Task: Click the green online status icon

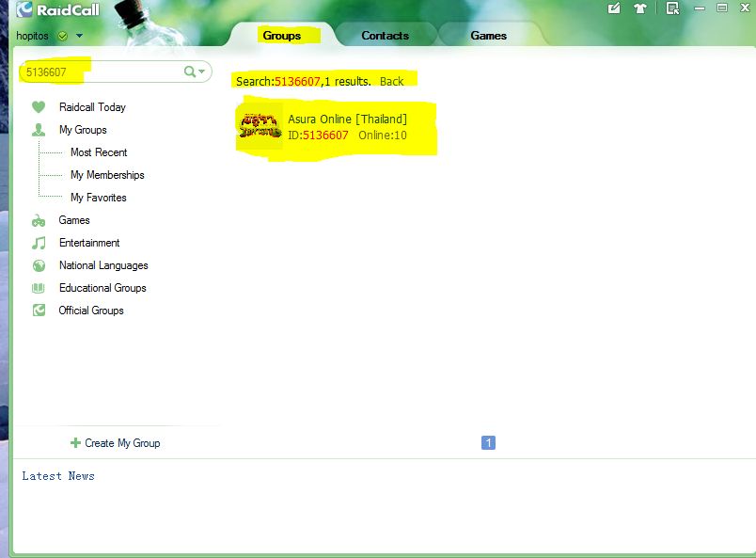Action: pos(63,36)
